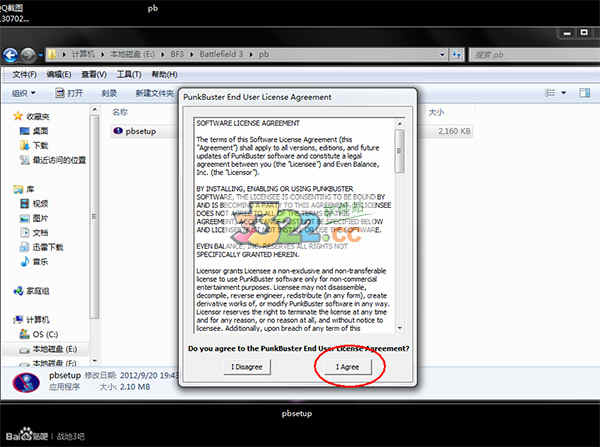Click the 打开 open toolbar button
The image size is (600, 447).
[69, 93]
